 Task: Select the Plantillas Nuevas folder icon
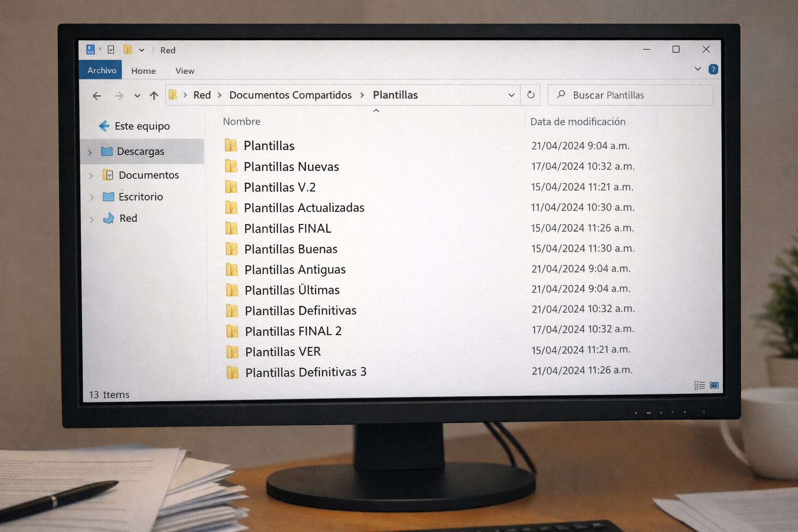click(x=231, y=166)
